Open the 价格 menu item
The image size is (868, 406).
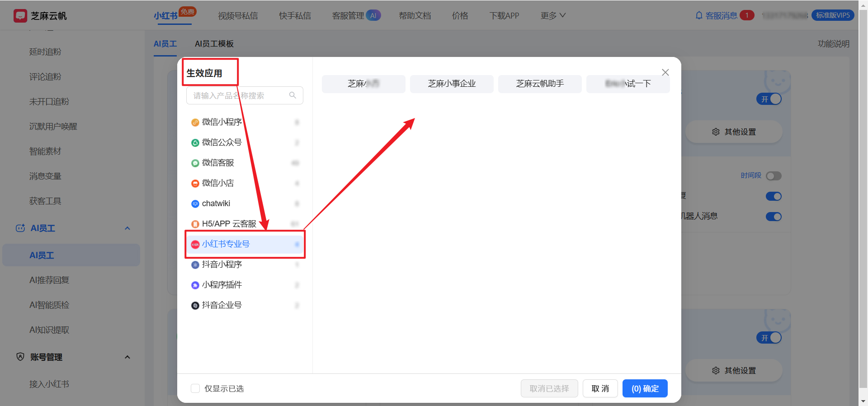[460, 16]
